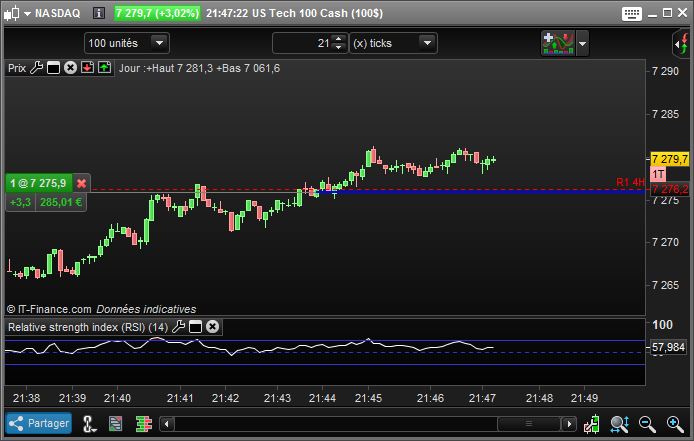Click the add indicator icon
This screenshot has height=441, width=694.
pyautogui.click(x=558, y=43)
